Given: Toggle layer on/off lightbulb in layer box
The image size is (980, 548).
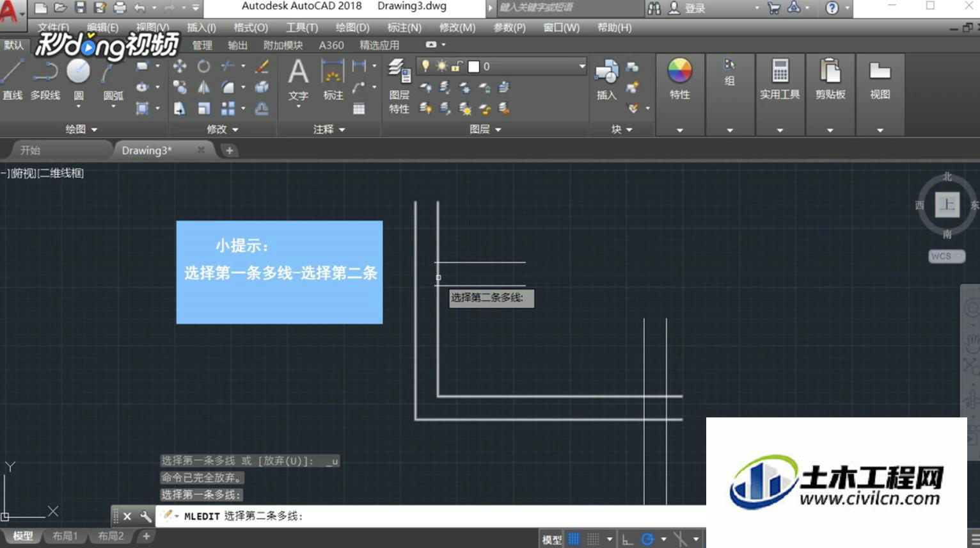Looking at the screenshot, I should pyautogui.click(x=425, y=66).
